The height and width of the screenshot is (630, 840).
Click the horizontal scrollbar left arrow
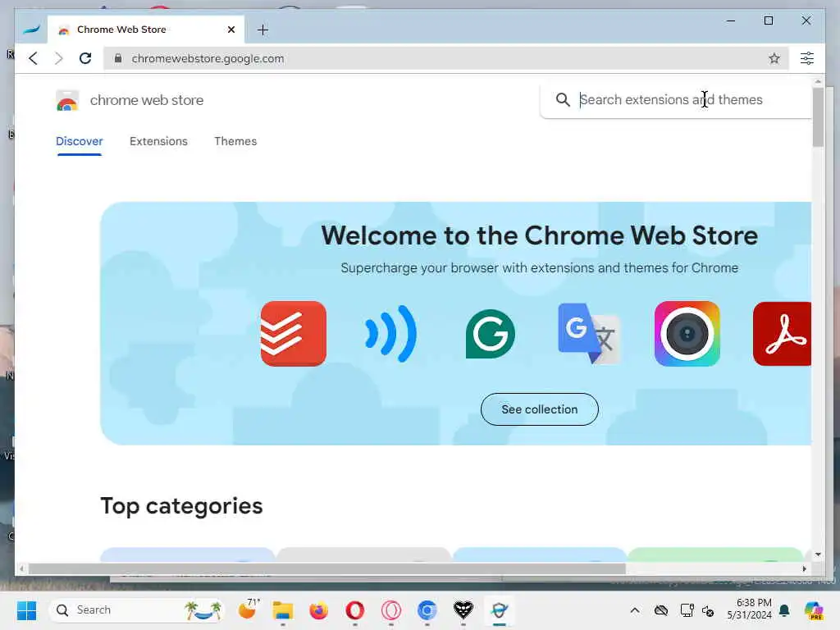click(x=21, y=569)
